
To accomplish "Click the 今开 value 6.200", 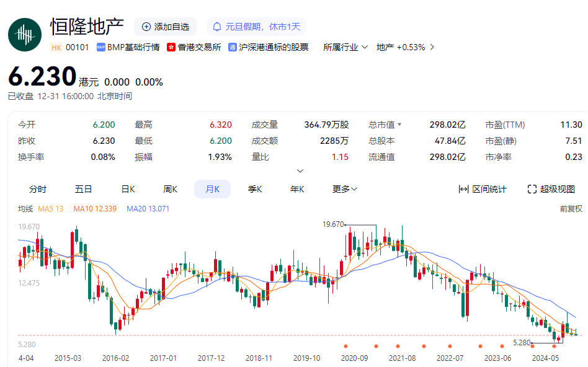I will coord(104,125).
